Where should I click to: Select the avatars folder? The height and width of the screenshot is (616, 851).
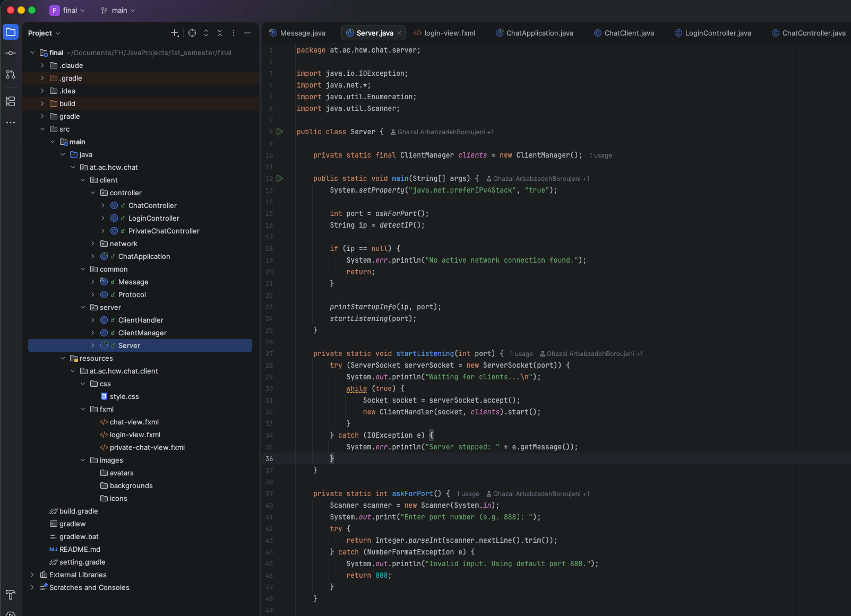(x=122, y=473)
